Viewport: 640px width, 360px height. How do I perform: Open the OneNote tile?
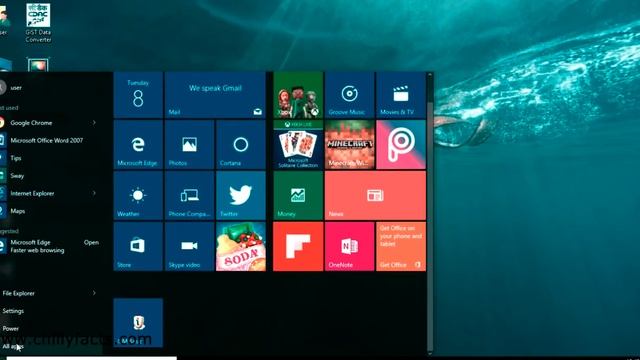(x=349, y=247)
